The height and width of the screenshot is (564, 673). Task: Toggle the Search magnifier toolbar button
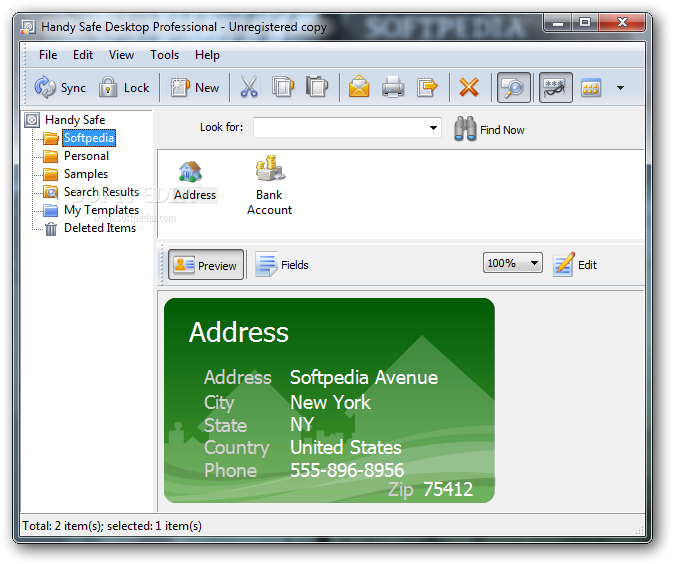[513, 88]
